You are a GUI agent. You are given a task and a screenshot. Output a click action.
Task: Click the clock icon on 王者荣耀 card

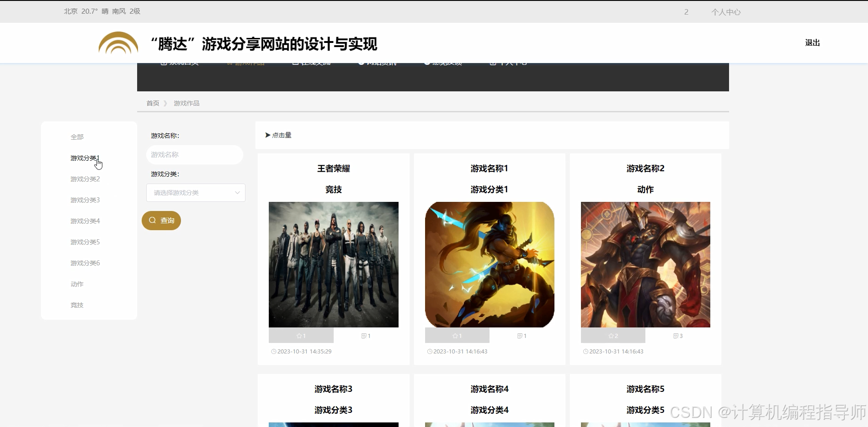coord(274,352)
